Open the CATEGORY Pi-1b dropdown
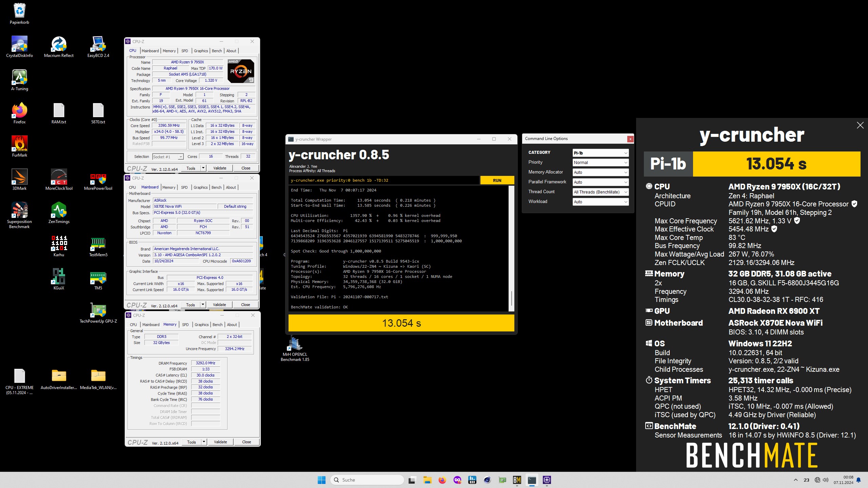Image resolution: width=868 pixels, height=488 pixels. pyautogui.click(x=600, y=153)
